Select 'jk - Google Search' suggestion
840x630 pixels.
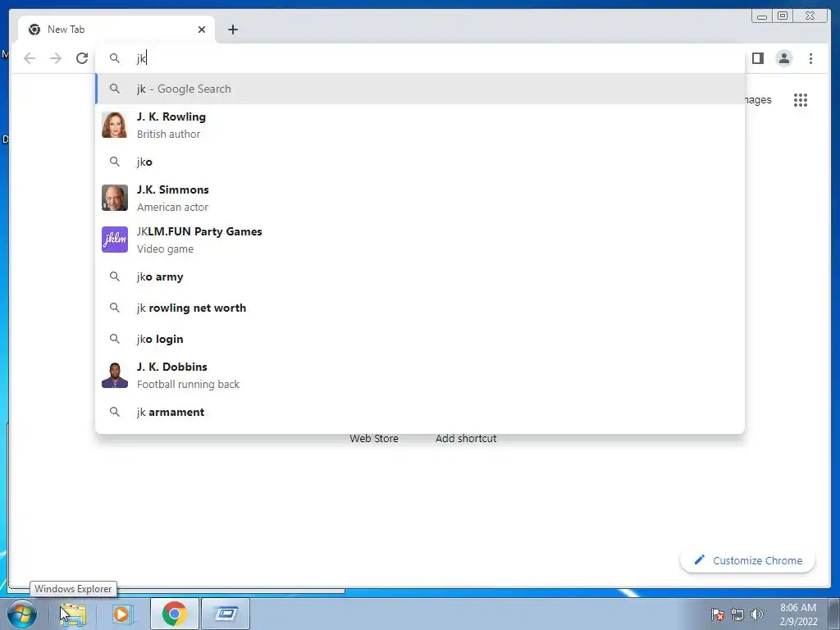coord(420,89)
